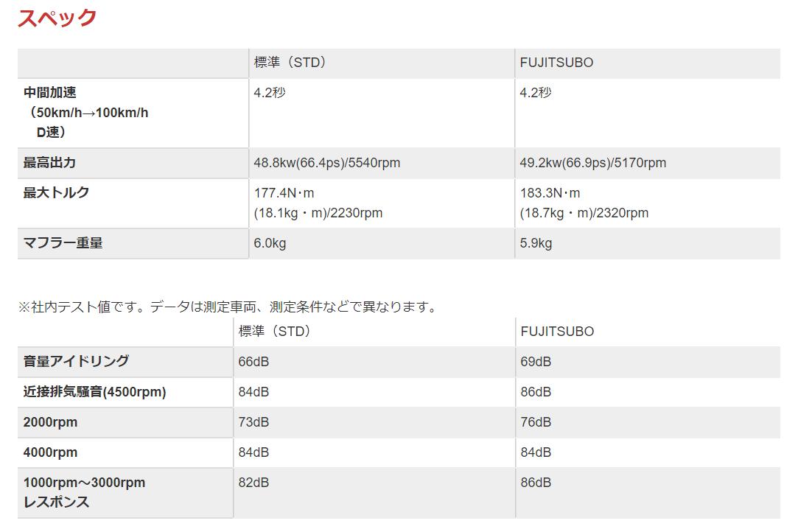Click the スペック heading
The image size is (798, 532).
pyautogui.click(x=57, y=18)
